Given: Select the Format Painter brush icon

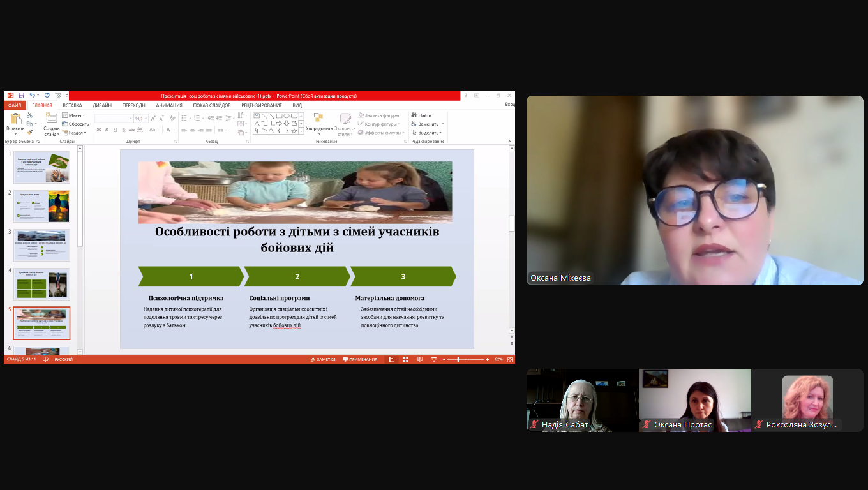Looking at the screenshot, I should tap(29, 132).
